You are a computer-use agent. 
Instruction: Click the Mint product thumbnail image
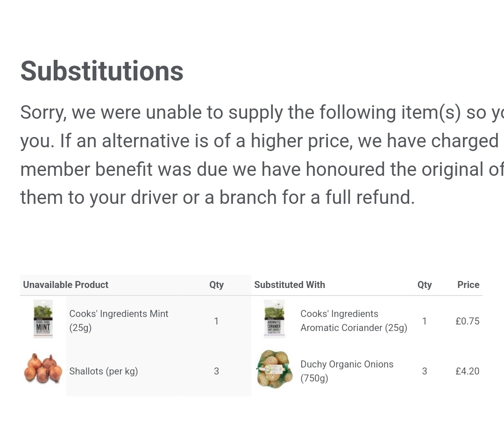(43, 319)
